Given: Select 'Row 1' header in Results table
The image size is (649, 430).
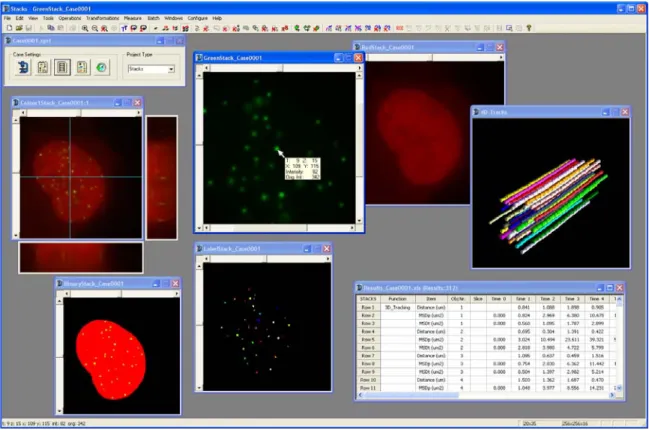Looking at the screenshot, I should coord(368,307).
